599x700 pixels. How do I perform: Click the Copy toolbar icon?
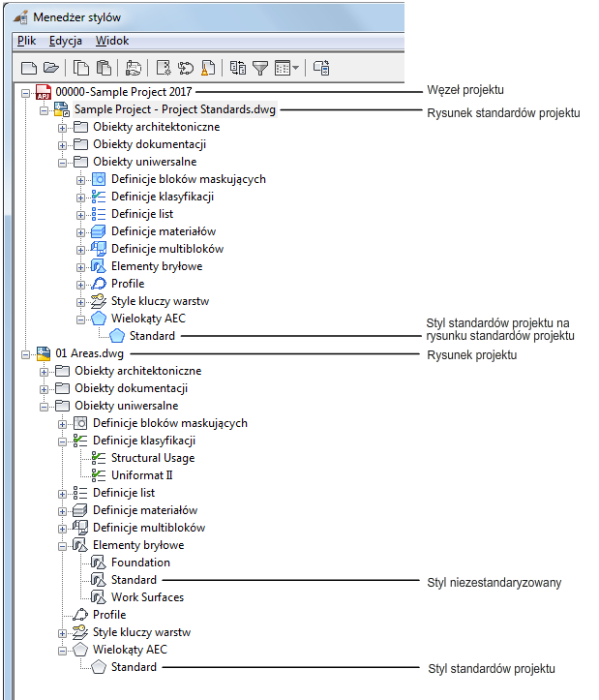[80, 68]
